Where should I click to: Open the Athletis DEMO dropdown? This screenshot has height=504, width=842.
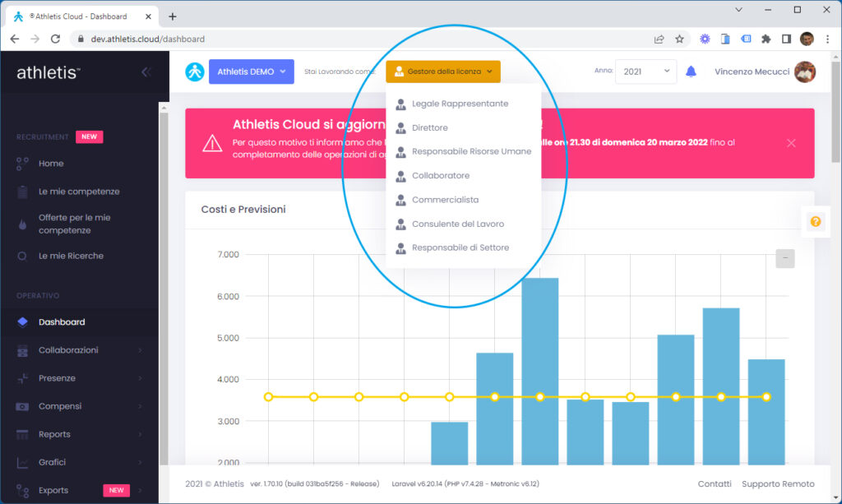pyautogui.click(x=252, y=72)
